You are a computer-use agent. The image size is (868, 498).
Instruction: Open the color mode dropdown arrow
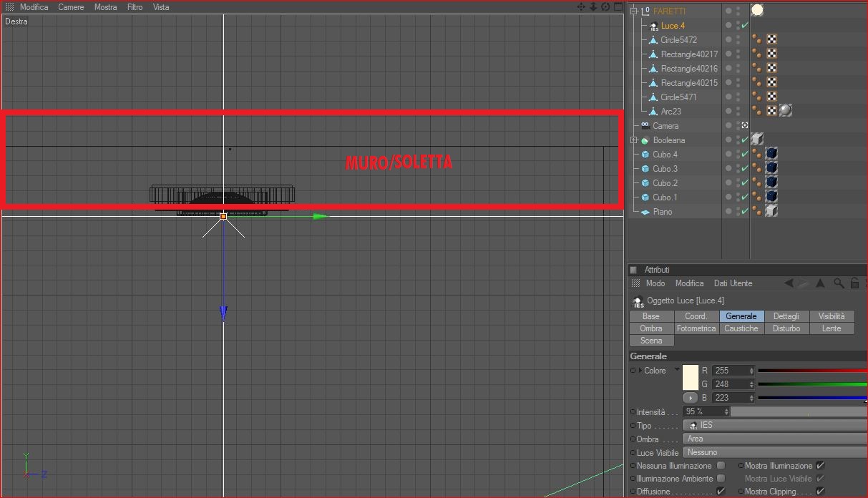pos(677,370)
